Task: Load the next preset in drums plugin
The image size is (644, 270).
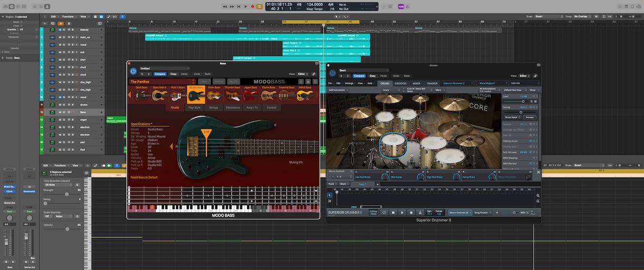Action: pos(347,76)
